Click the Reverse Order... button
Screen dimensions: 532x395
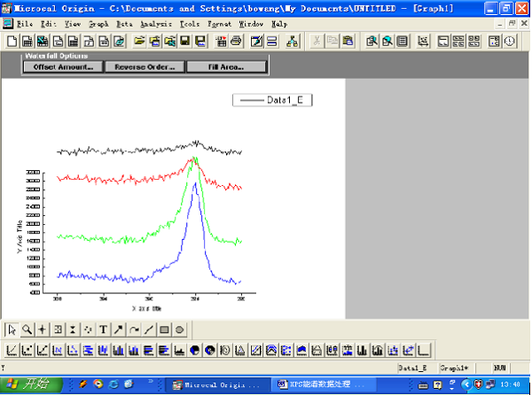(x=144, y=66)
